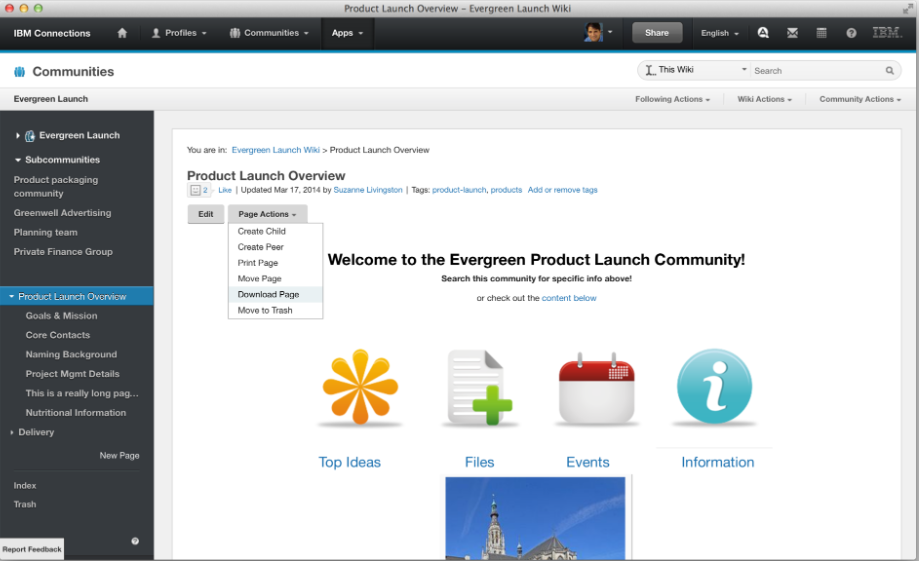Click the content below link

569,298
